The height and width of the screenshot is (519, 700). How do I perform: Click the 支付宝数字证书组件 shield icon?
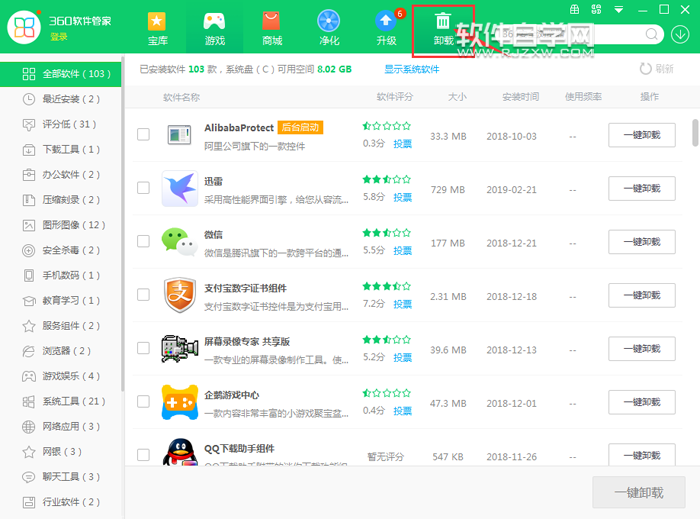(179, 295)
